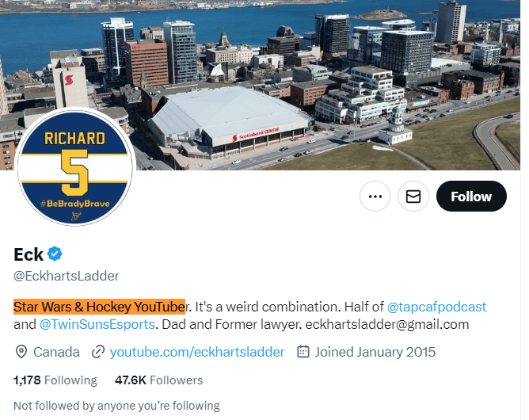The height and width of the screenshot is (420, 529).
Task: View the 47.6K Followers list
Action: coord(159,380)
